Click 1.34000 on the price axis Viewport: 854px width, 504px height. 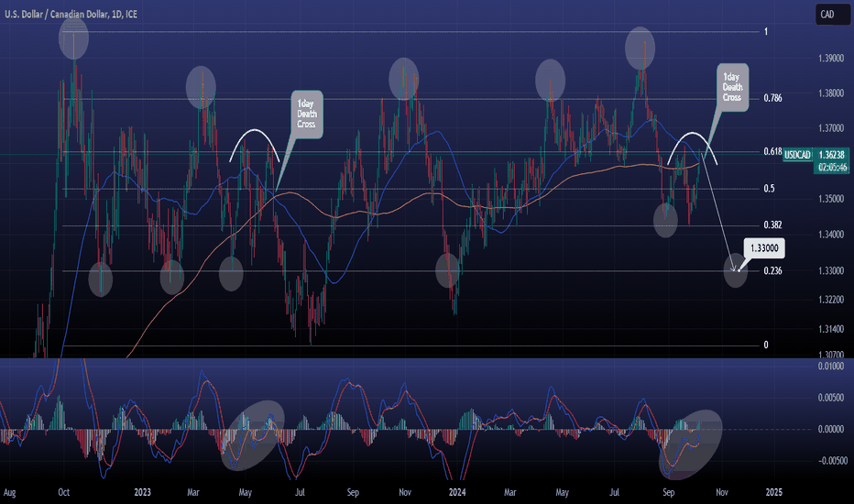tap(831, 235)
